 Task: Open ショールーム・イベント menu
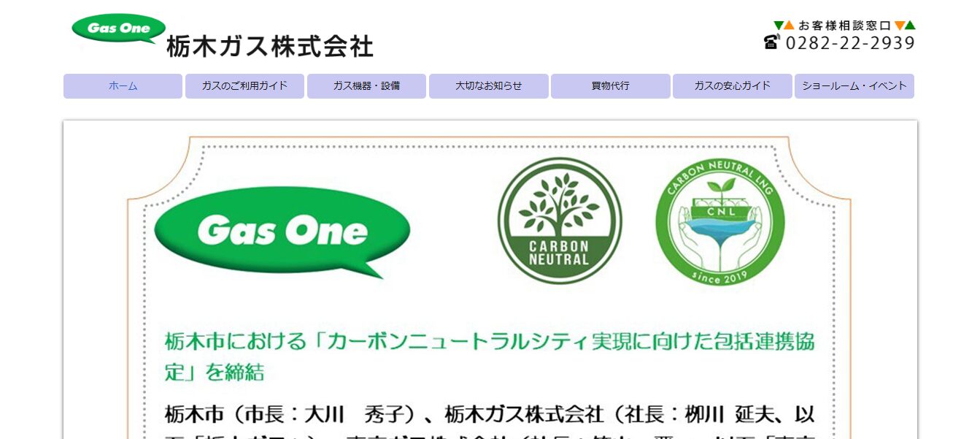854,86
